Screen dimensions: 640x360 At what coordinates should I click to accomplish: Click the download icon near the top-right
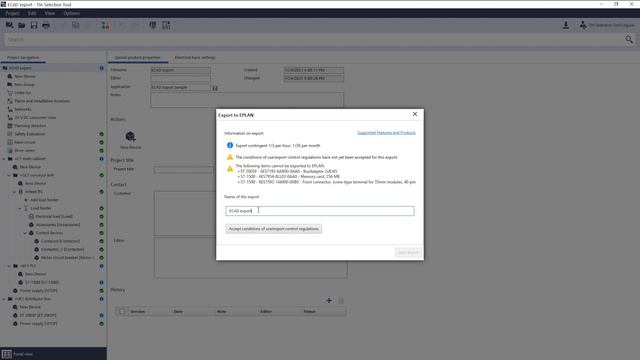566,25
